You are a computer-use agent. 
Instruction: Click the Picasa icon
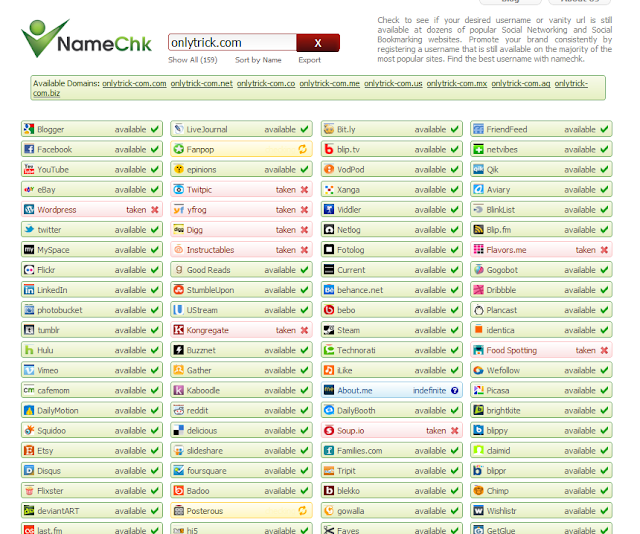pyautogui.click(x=478, y=390)
